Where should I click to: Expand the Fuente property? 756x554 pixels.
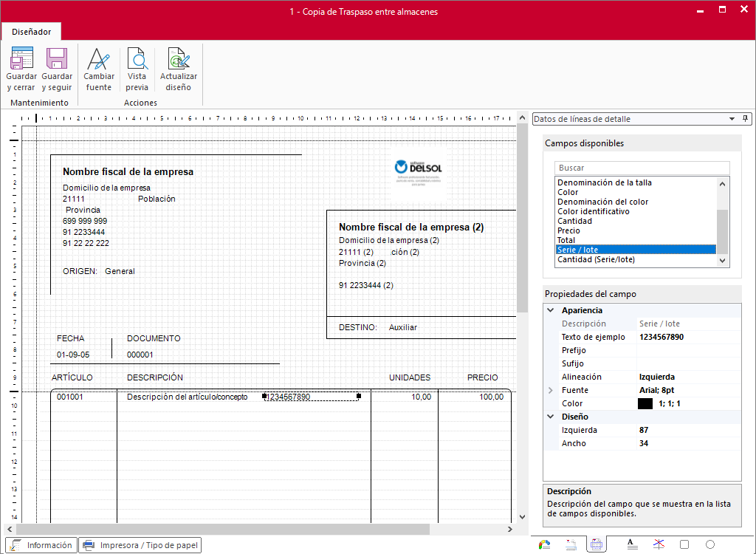pos(551,390)
